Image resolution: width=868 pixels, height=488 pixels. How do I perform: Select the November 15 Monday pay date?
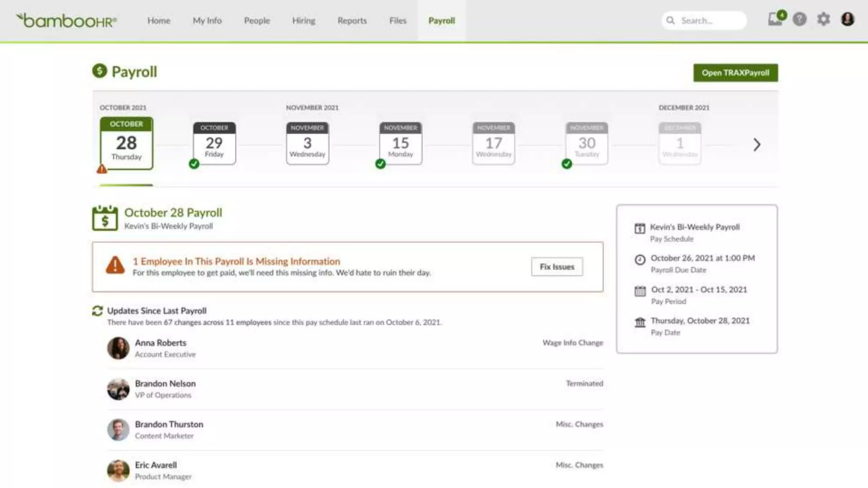click(x=400, y=143)
